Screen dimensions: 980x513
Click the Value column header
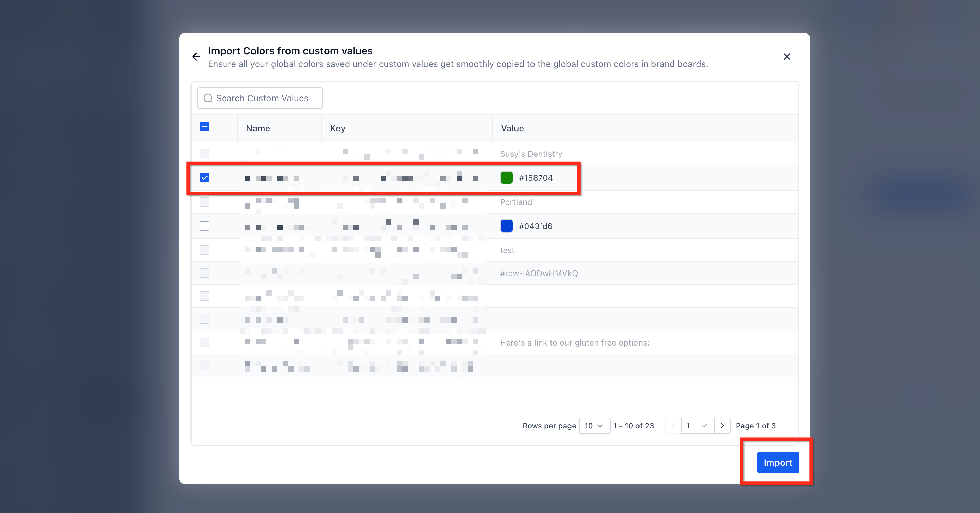(x=512, y=128)
